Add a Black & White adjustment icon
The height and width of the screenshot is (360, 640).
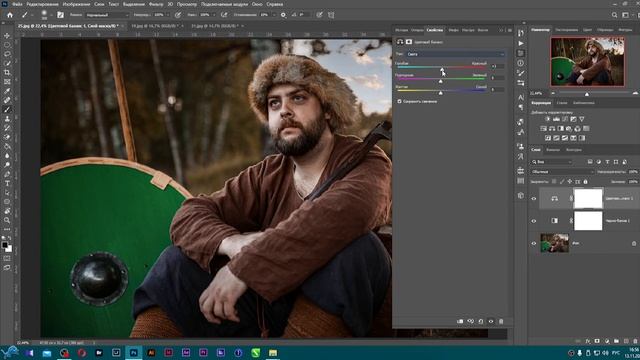pos(560,129)
